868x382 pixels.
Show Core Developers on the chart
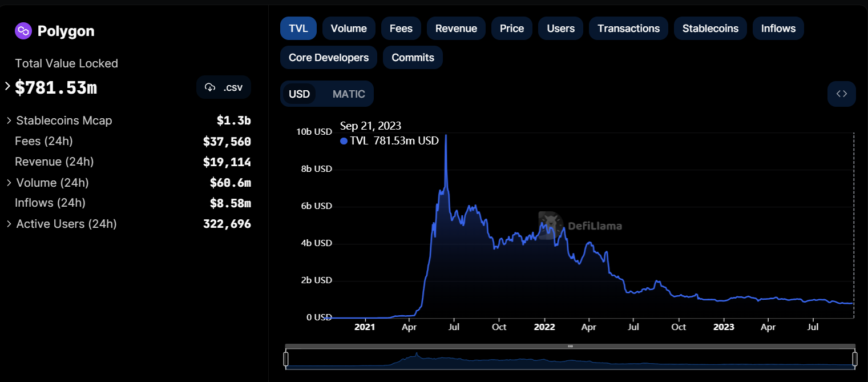pyautogui.click(x=328, y=58)
